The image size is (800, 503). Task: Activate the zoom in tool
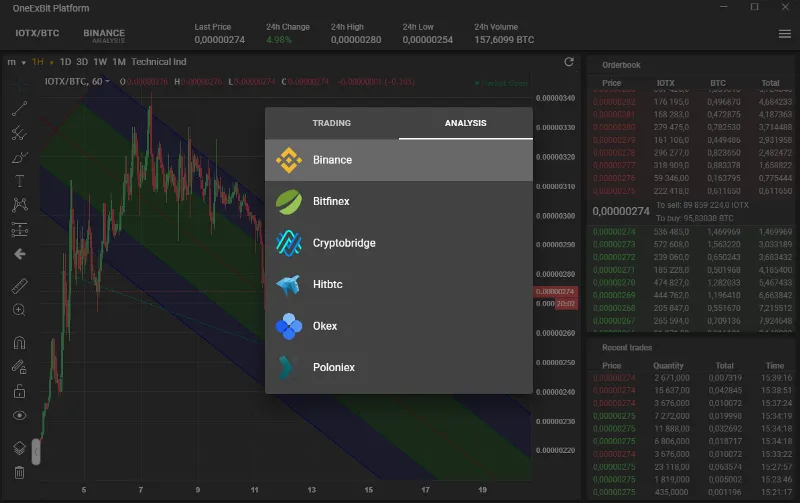pos(19,310)
